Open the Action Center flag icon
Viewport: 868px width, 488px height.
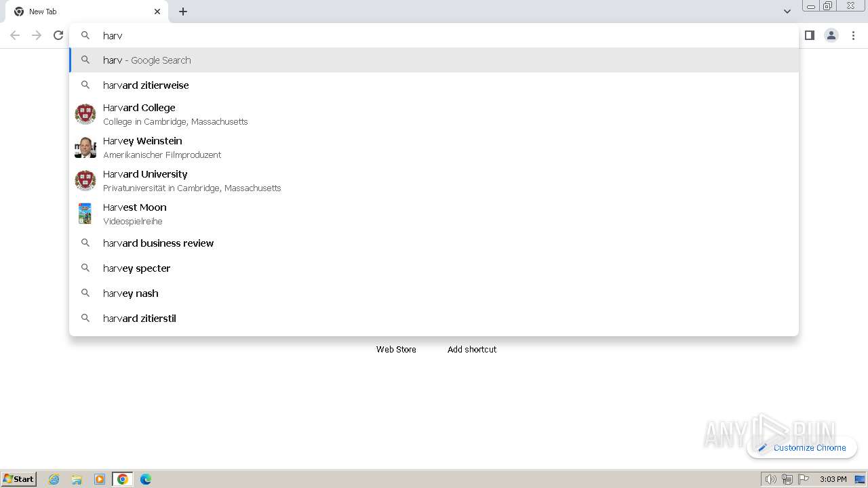[x=804, y=479]
